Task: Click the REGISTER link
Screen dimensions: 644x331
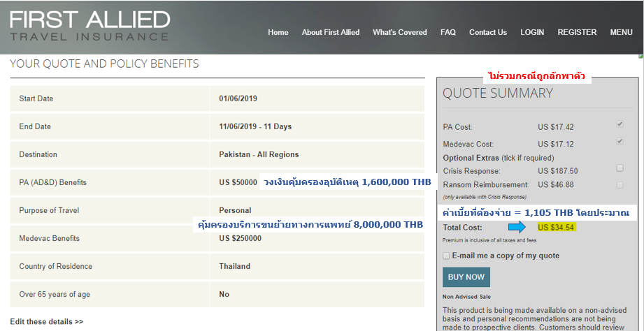Action: point(577,32)
